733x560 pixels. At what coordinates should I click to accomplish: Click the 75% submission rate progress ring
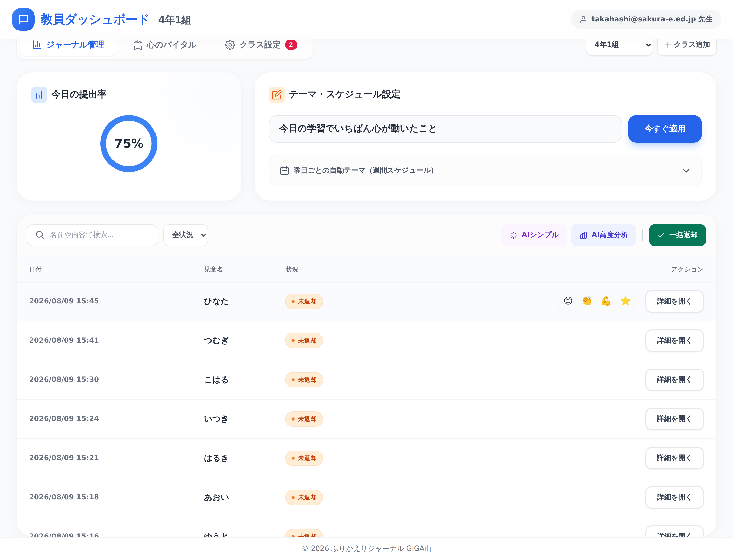coord(129,143)
